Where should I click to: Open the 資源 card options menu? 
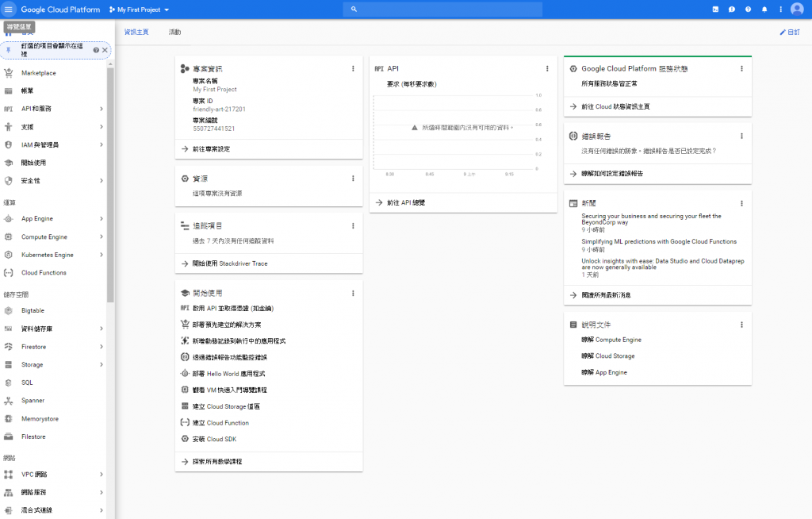click(x=353, y=179)
